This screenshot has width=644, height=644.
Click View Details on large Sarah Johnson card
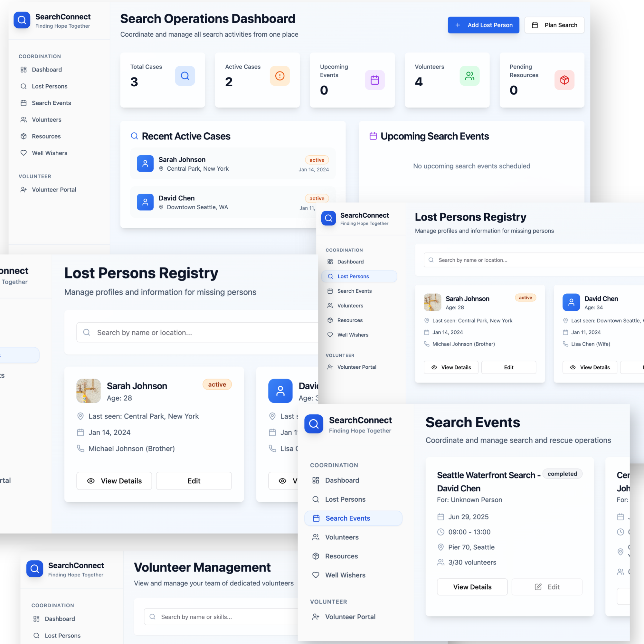[x=114, y=481]
